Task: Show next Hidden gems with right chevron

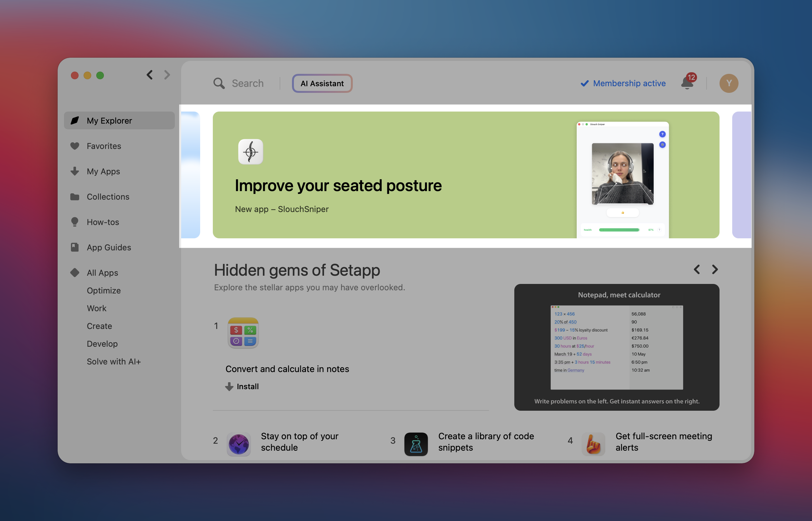Action: click(x=715, y=269)
